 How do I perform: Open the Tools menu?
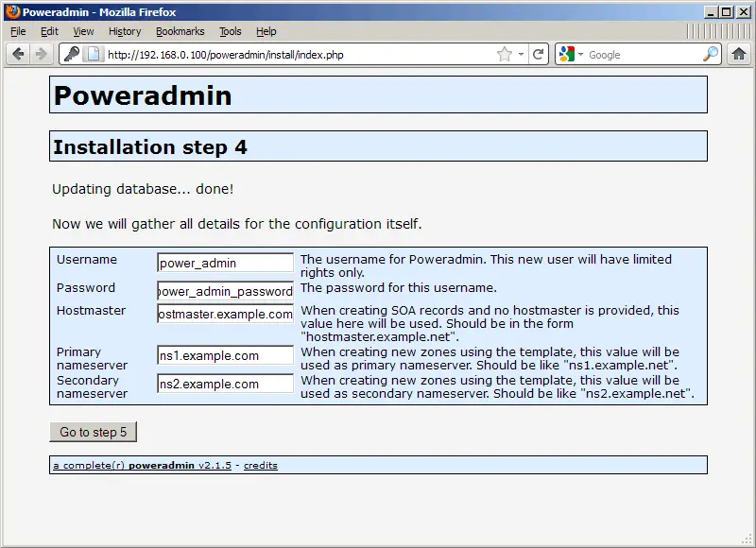[230, 31]
